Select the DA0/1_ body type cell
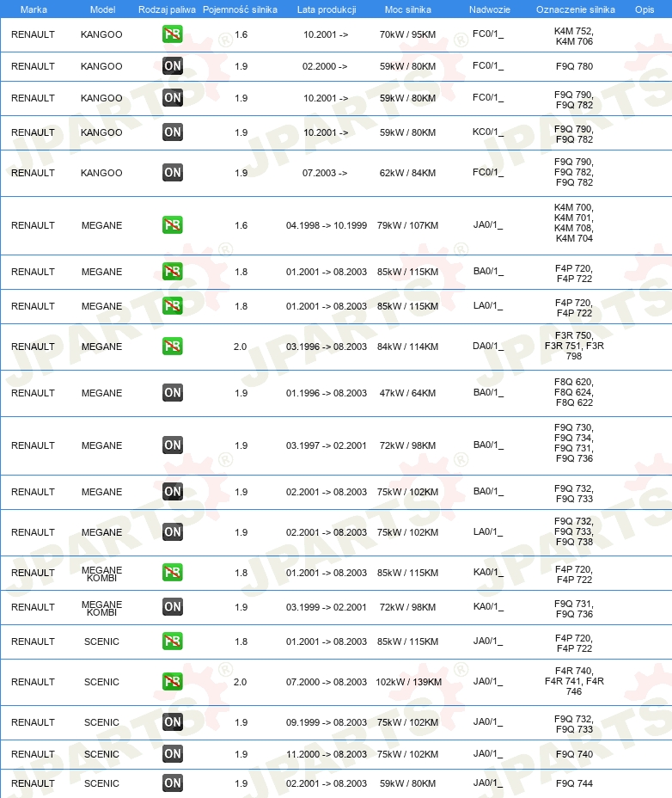This screenshot has height=798, width=672. (x=488, y=346)
